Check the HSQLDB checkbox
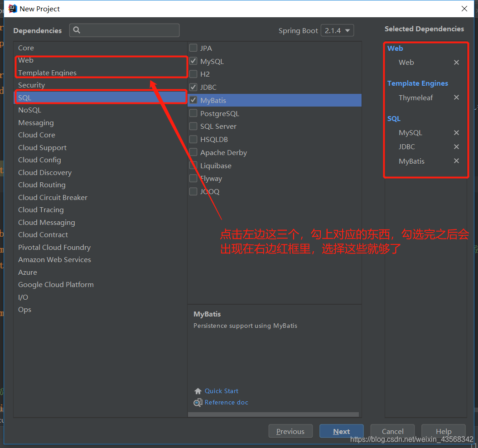This screenshot has width=478, height=448. coord(193,139)
